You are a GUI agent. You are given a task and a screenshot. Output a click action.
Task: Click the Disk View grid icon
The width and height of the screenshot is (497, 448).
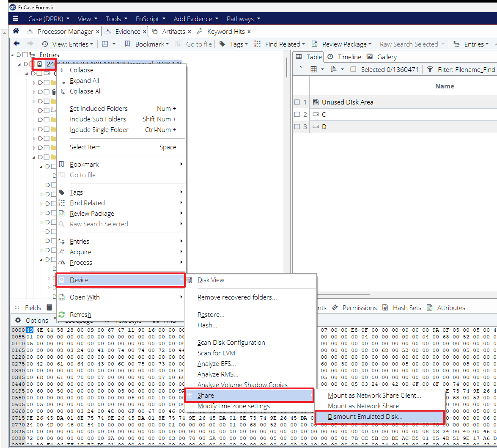(189, 280)
